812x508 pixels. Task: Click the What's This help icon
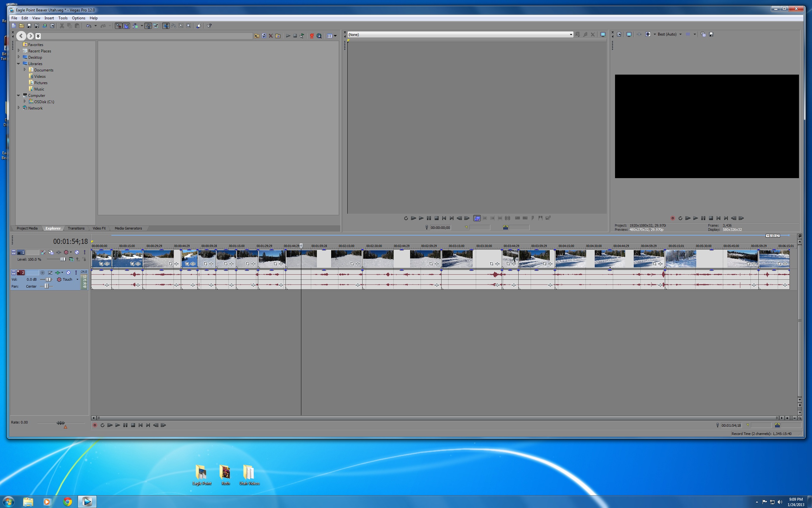[209, 26]
